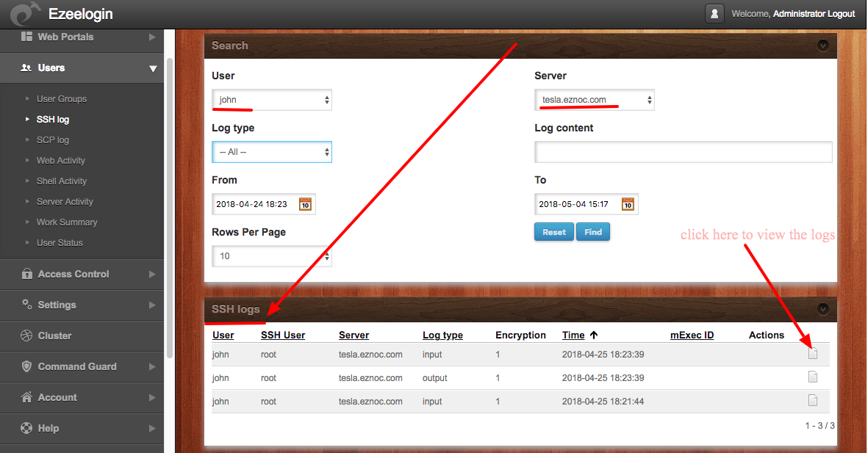Click the Users people icon
The image size is (868, 453).
coord(26,68)
